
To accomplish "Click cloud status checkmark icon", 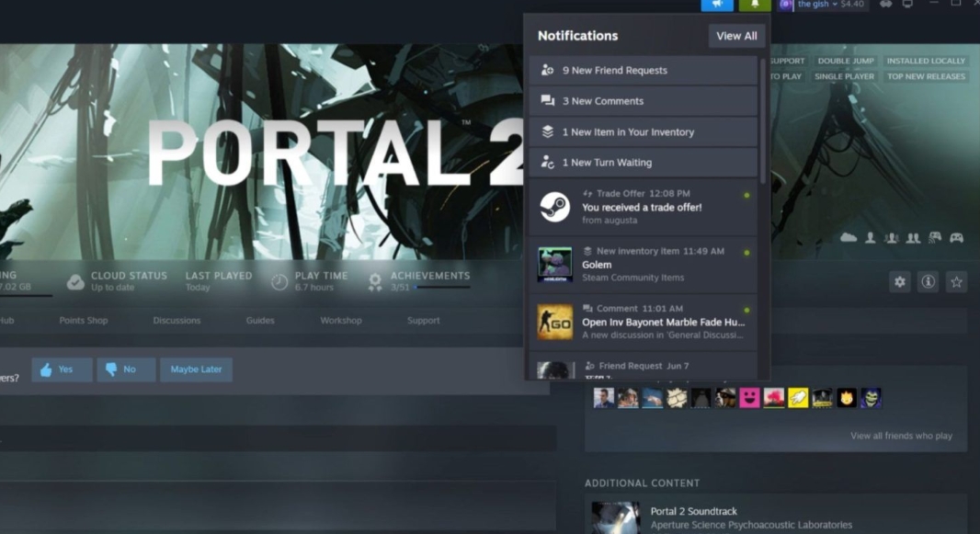I will pos(75,282).
